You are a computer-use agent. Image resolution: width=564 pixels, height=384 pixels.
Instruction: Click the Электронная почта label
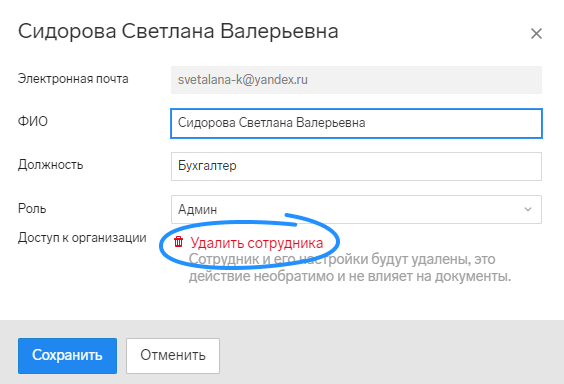pos(73,79)
